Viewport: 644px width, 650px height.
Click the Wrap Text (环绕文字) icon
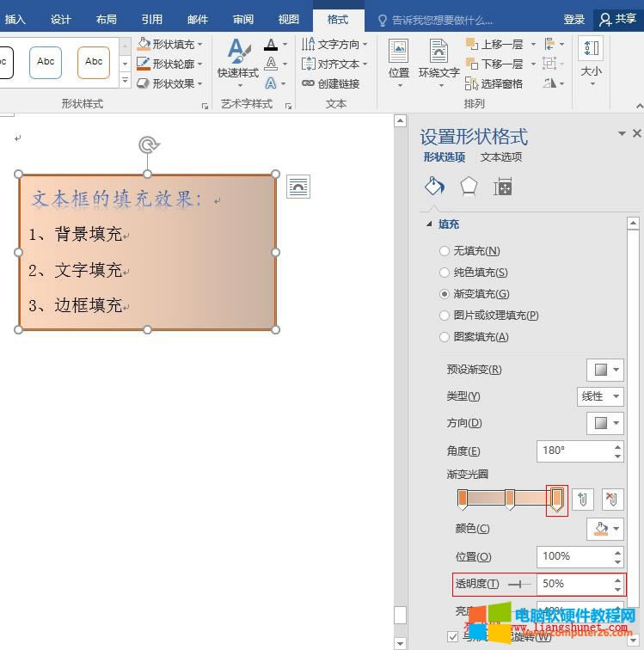coord(439,60)
